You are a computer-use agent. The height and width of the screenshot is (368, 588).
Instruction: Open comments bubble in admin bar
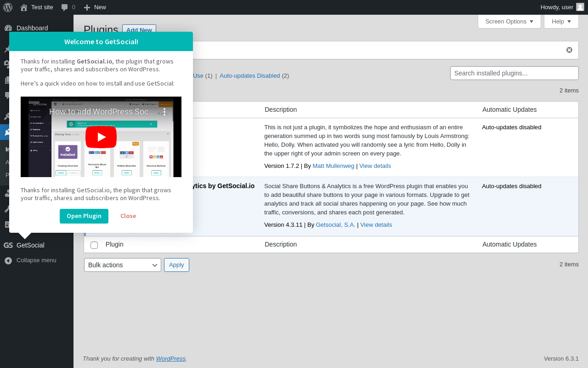coord(65,7)
